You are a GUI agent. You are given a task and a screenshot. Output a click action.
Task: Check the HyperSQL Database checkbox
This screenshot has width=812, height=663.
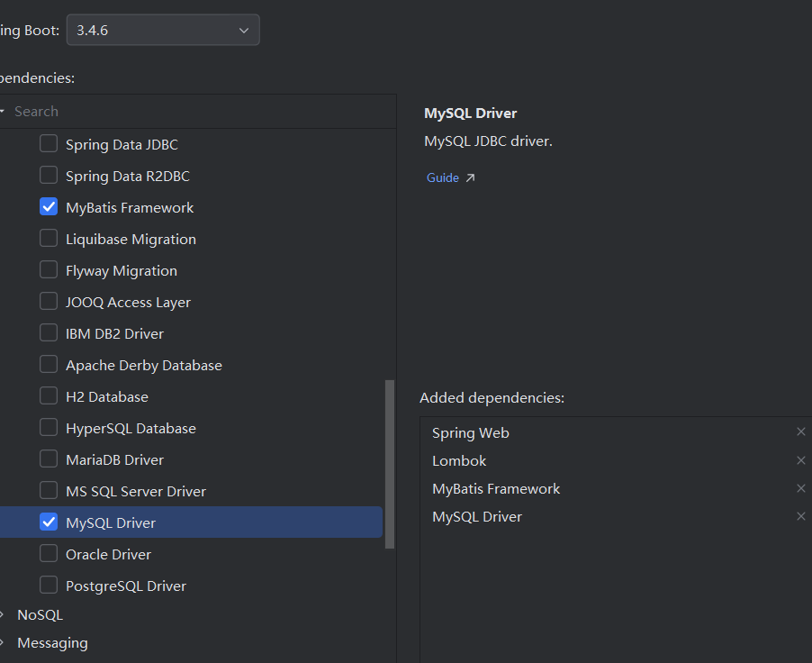pos(49,428)
